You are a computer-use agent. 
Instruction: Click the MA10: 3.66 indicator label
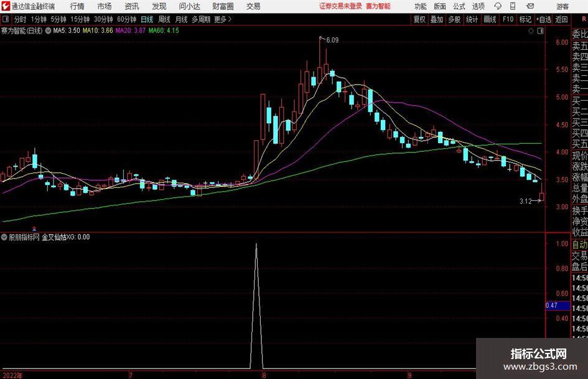pyautogui.click(x=98, y=30)
